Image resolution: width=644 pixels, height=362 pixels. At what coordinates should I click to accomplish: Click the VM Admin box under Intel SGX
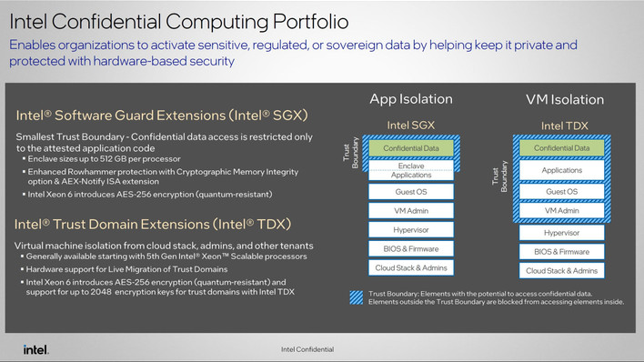click(x=411, y=211)
